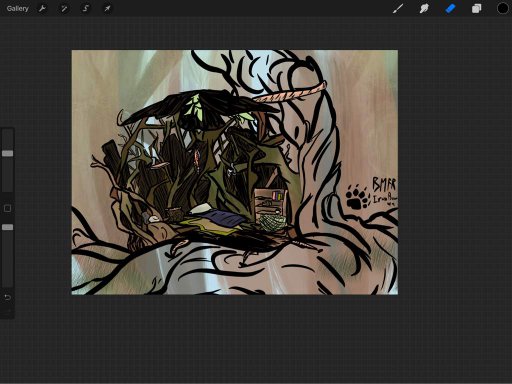Click the bookshelf in the artwork
This screenshot has height=384, width=512.
click(x=270, y=204)
